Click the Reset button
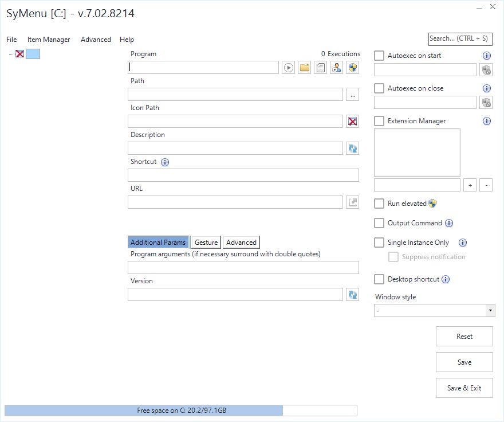Image resolution: width=504 pixels, height=422 pixels. [464, 337]
